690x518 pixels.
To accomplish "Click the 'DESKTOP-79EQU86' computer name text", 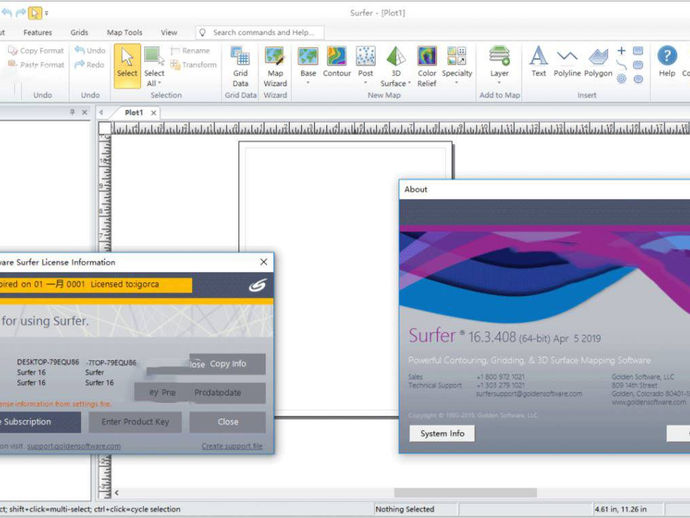I will point(48,362).
